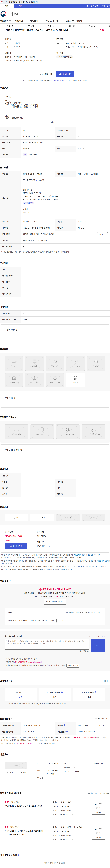The image size is (110, 868).
Task: Click the 로그인 button beside 이메일
Action: (61, 621)
